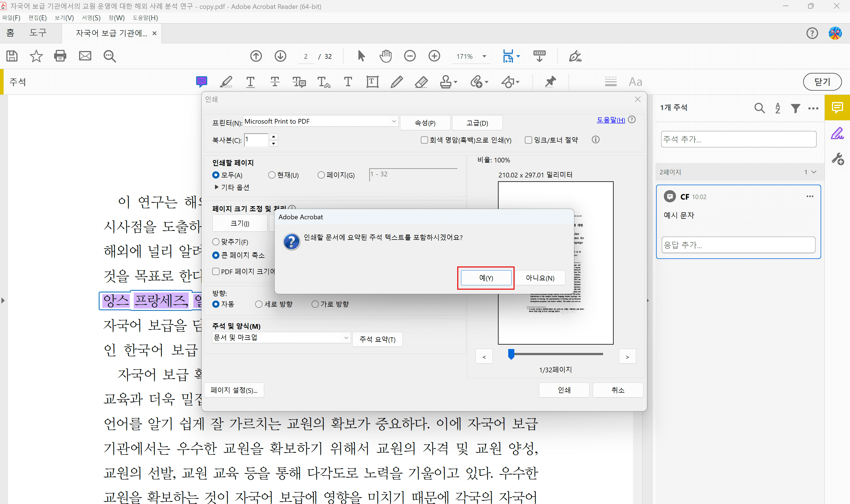Click the help question mark icon top right
Screen dimensions: 850x504
click(812, 33)
